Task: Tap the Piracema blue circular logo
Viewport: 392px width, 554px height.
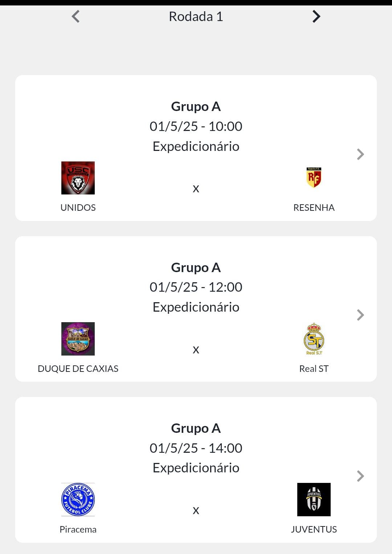Action: click(x=78, y=500)
